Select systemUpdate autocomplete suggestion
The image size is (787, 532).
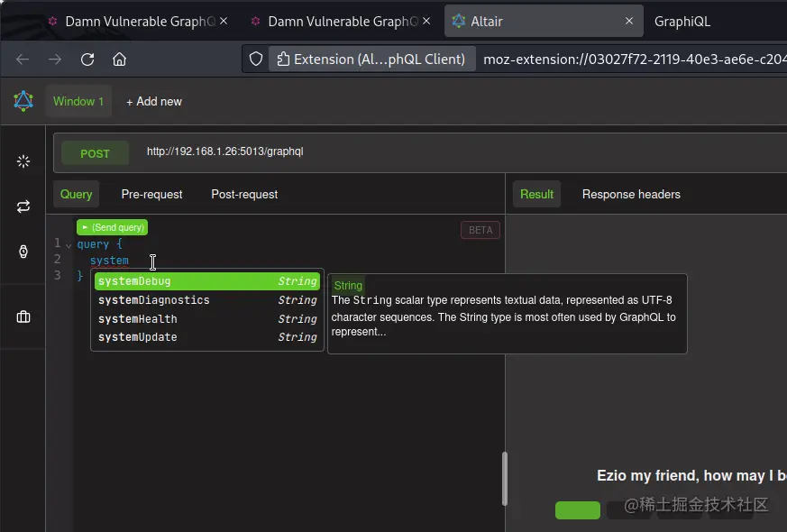[206, 337]
